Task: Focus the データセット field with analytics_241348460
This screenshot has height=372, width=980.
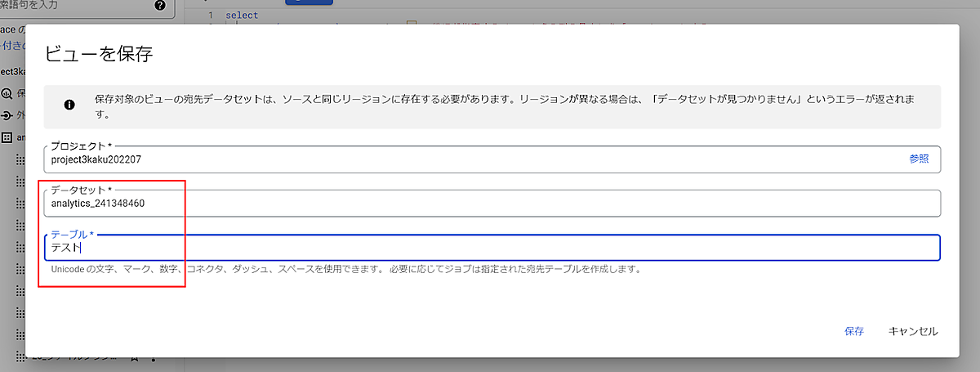Action: click(x=492, y=203)
